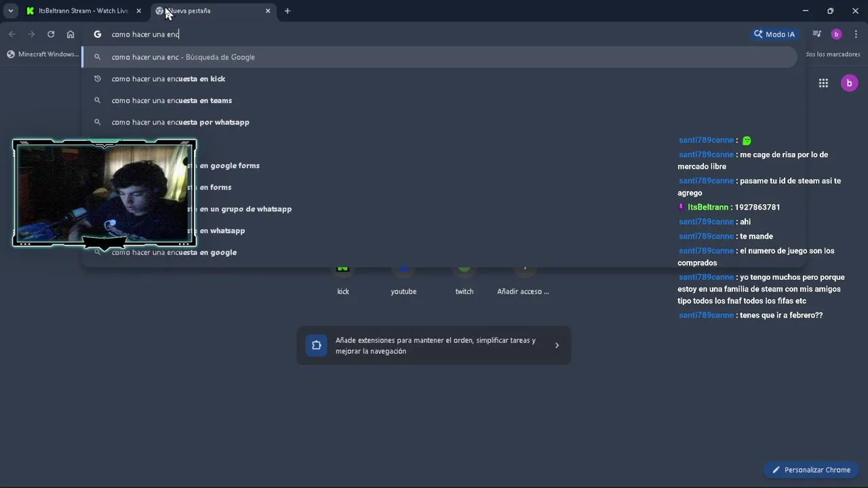This screenshot has height=488, width=868.
Task: Open the Chrome profile avatar in toolbar
Action: point(836,34)
